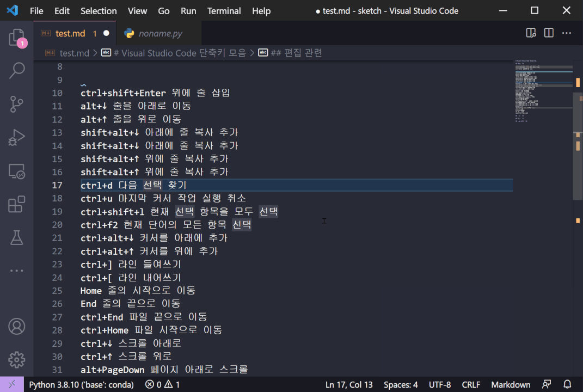The image size is (583, 392).
Task: Open the Help menu
Action: 261,11
